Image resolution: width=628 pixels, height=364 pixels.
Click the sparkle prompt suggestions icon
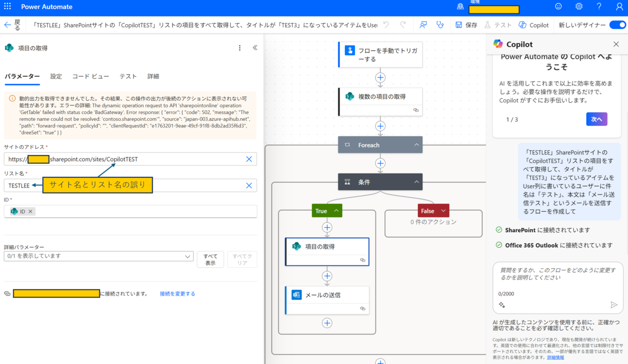(501, 304)
